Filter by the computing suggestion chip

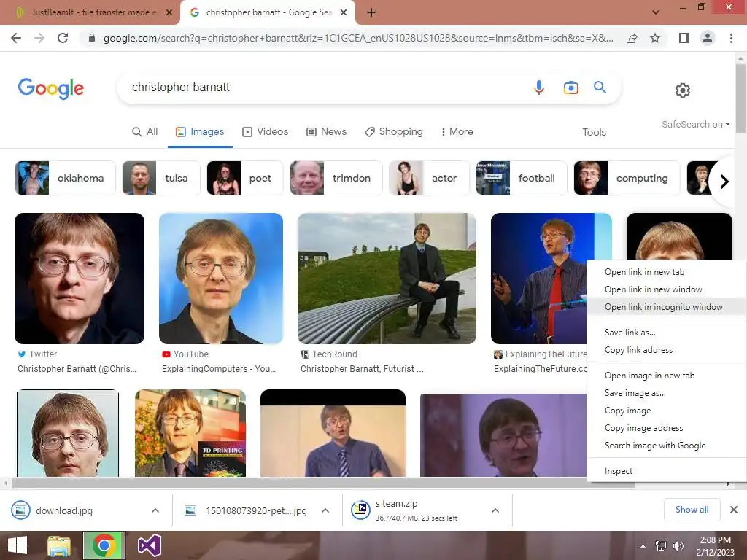[x=627, y=178]
